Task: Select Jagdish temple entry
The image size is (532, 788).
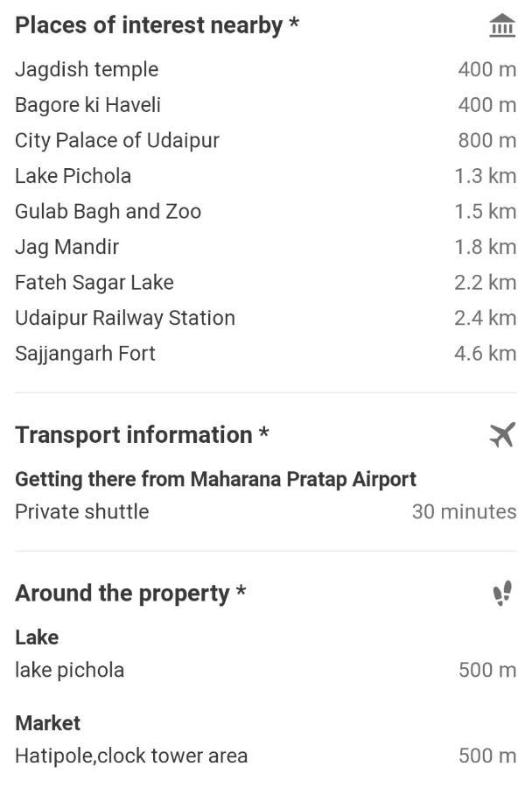Action: (266, 69)
